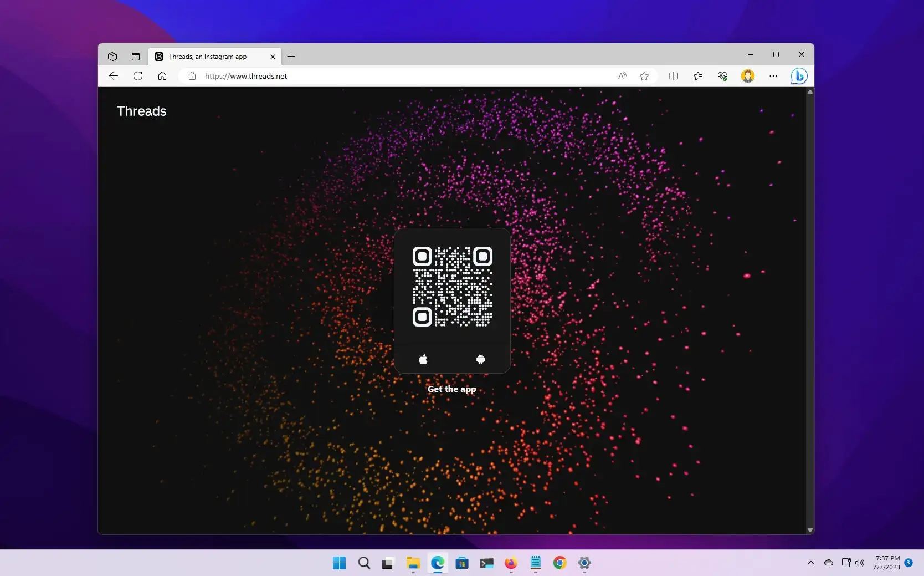The height and width of the screenshot is (576, 924).
Task: Maximize the Edge window
Action: coord(776,54)
